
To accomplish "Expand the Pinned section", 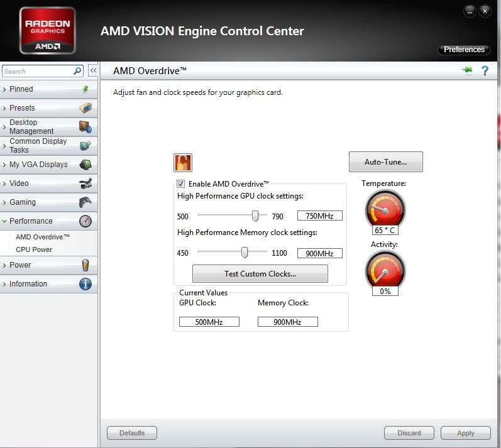I will coord(49,89).
